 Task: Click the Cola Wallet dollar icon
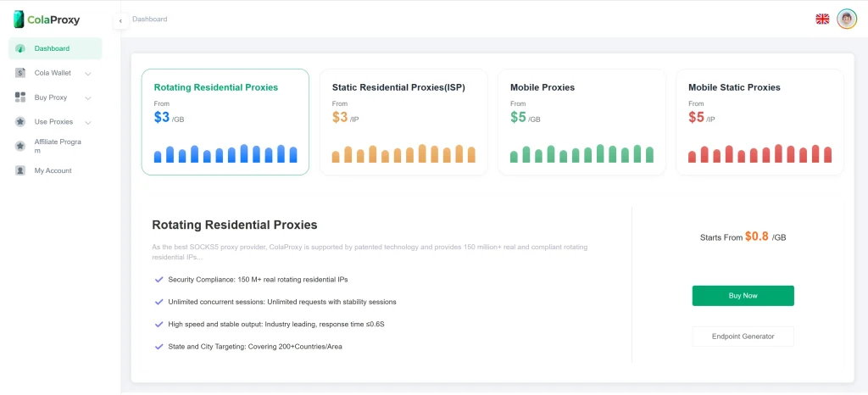point(20,73)
